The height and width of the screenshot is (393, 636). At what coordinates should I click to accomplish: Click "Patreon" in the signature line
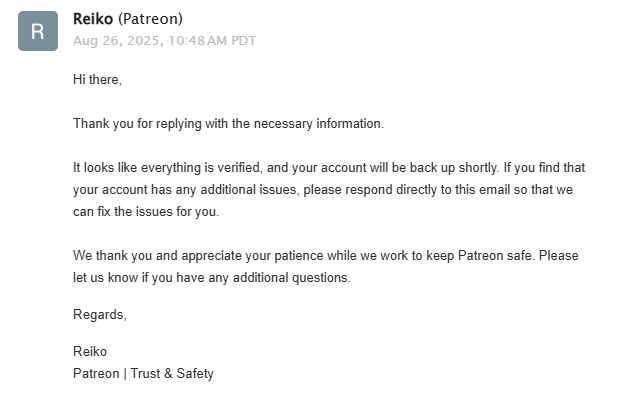96,373
